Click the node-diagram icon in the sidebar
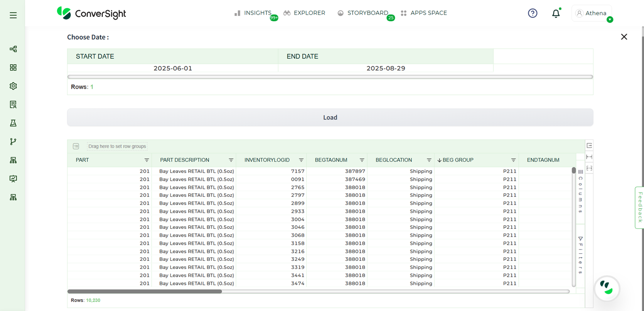This screenshot has width=644, height=311. pyautogui.click(x=13, y=49)
